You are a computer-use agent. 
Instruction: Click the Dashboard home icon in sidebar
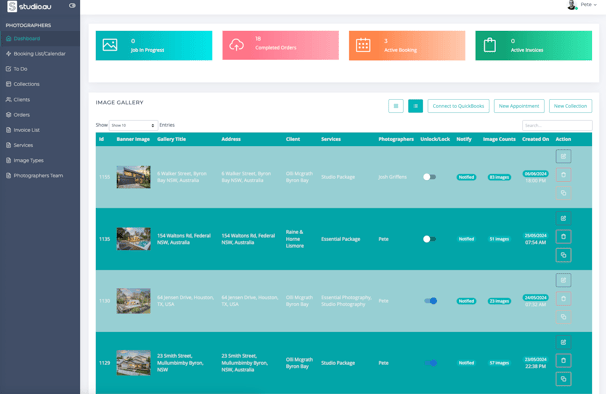coord(9,39)
